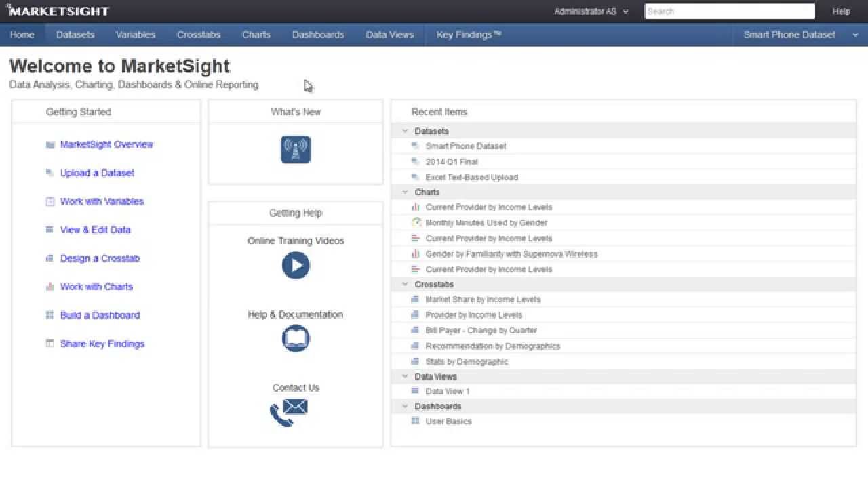Open the Work with Charts link
This screenshot has width=868, height=488.
click(96, 287)
